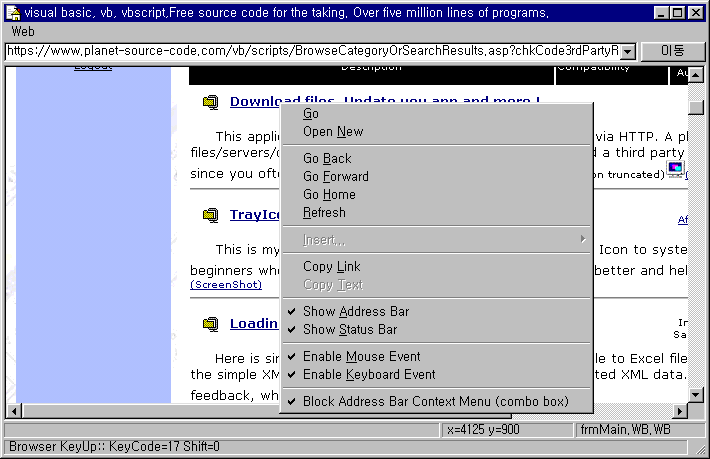Click the vertical scrollbar thumb
This screenshot has width=710, height=459.
696,107
